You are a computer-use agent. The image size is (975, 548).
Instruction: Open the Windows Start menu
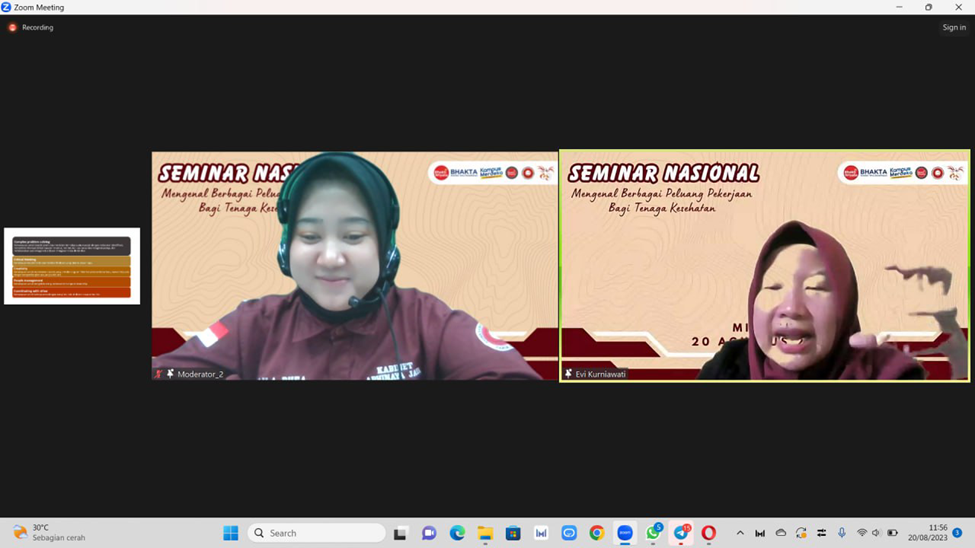(231, 533)
